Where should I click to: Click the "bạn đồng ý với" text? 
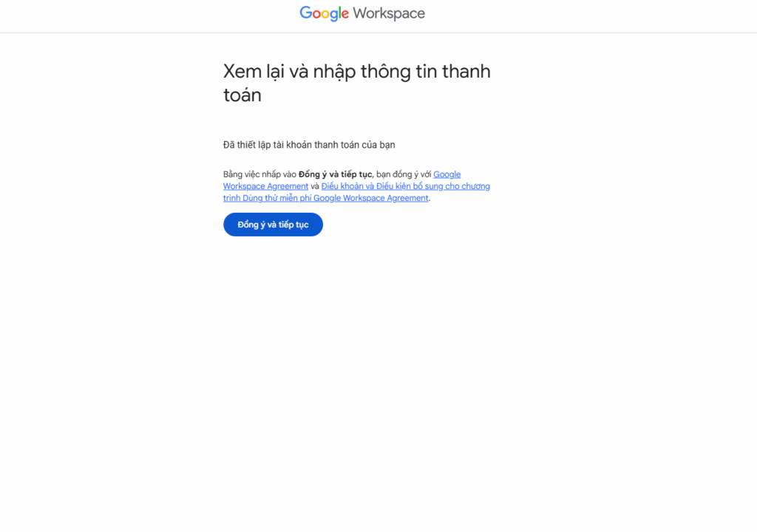click(404, 174)
